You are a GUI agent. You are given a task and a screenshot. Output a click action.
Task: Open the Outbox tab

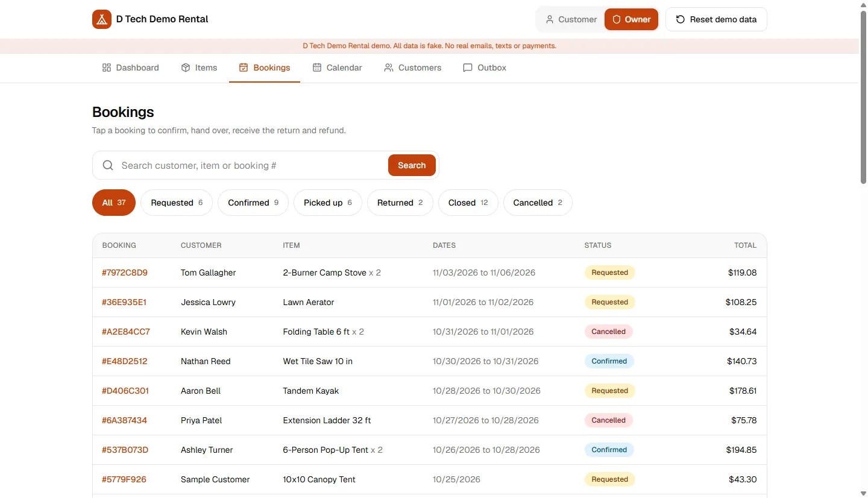tap(485, 68)
